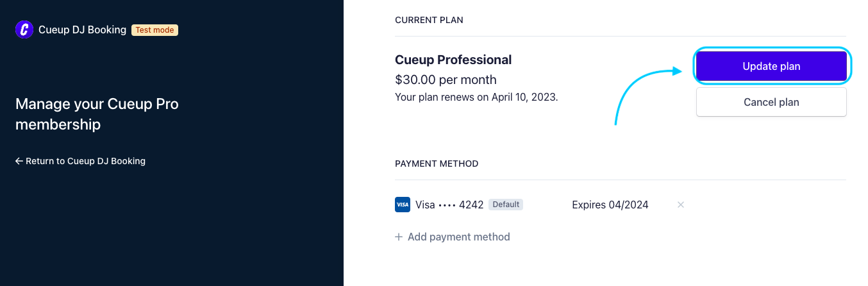The height and width of the screenshot is (286, 868).
Task: Click the Default badge next to Visa
Action: click(x=506, y=205)
